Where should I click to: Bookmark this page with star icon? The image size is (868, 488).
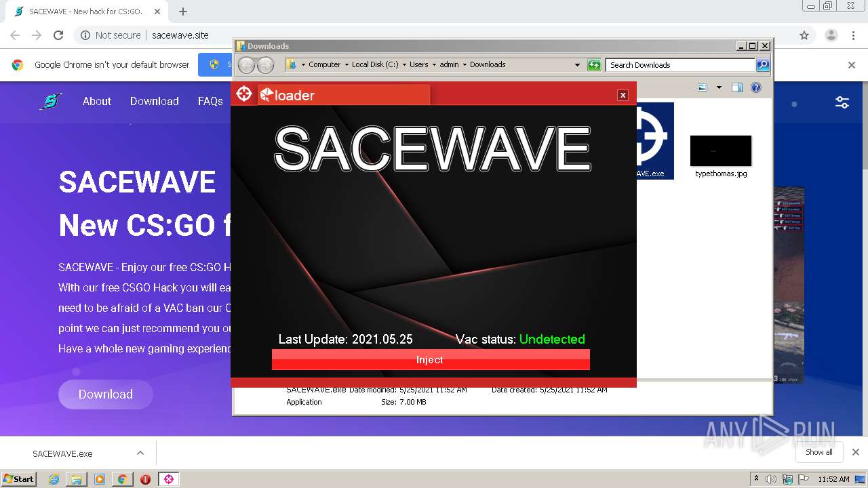tap(804, 35)
